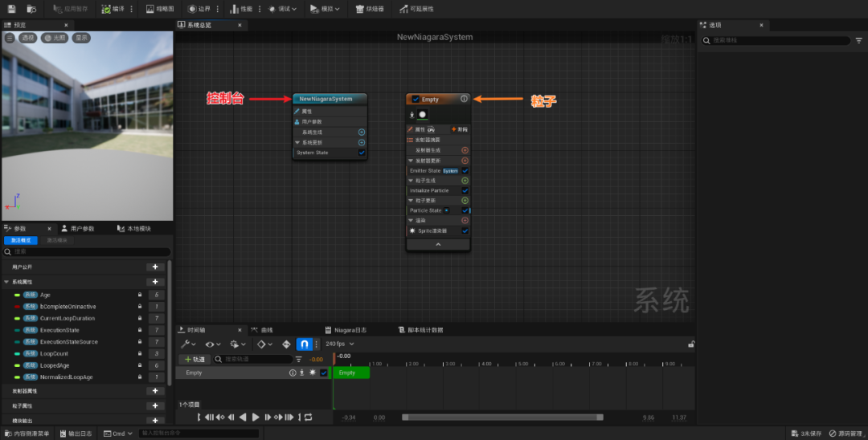Toggle the Sprite渲染器 checkbox
Screen dimensions: 868x440
[465, 230]
